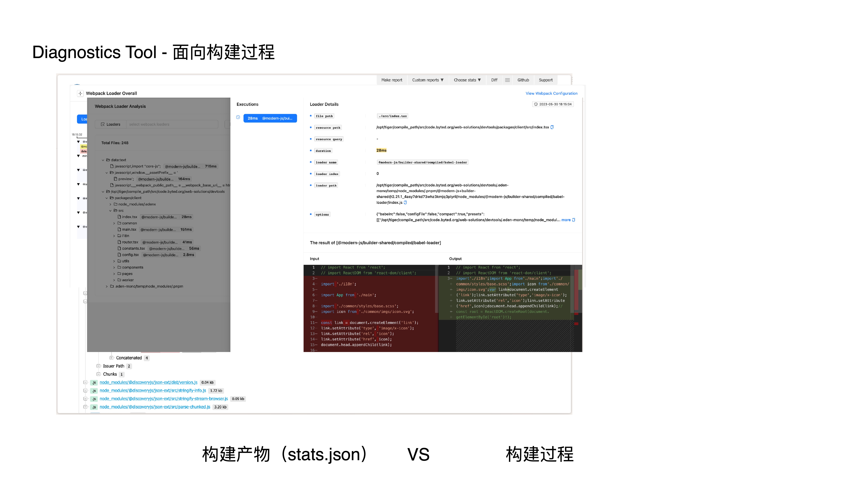
Task: Copy the options value with its copy icon
Action: pyautogui.click(x=574, y=220)
